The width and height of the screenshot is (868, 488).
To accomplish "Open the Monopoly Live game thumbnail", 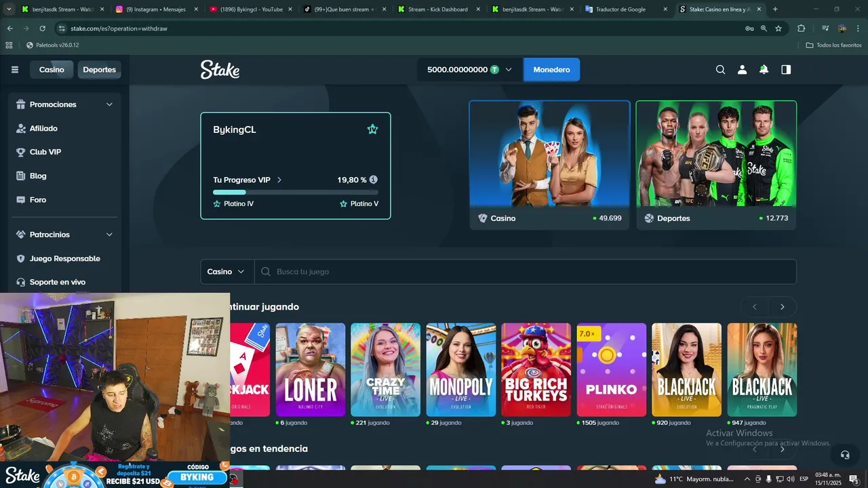I will 461,369.
